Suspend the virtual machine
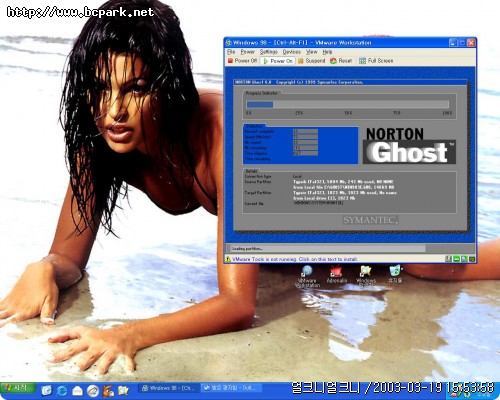Image resolution: width=500 pixels, height=400 pixels. 311,61
